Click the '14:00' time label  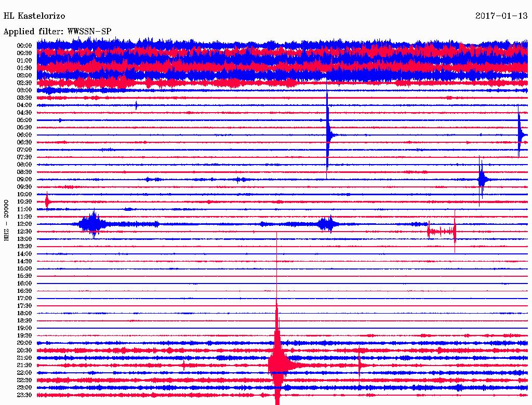[24, 254]
